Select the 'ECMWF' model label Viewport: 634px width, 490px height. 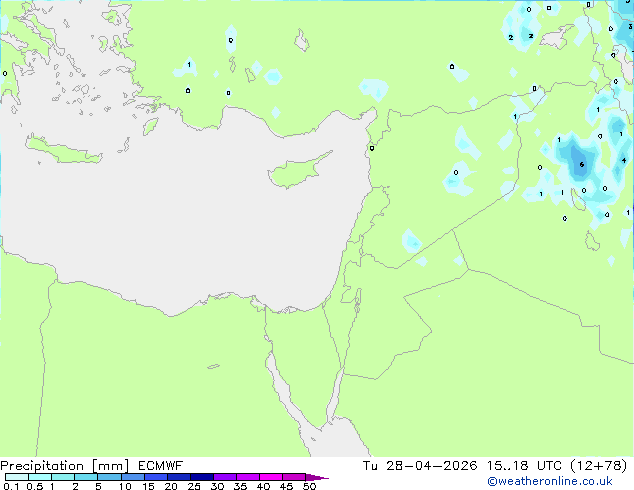pos(160,466)
